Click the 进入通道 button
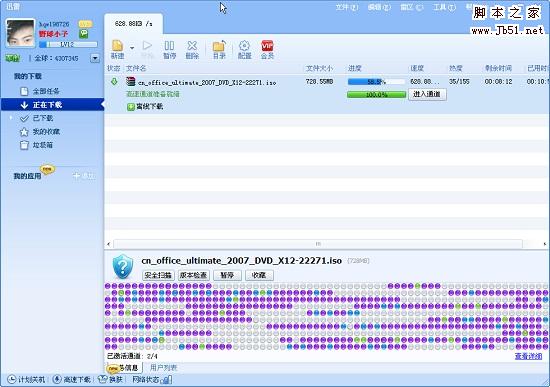This screenshot has height=387, width=550. point(427,94)
